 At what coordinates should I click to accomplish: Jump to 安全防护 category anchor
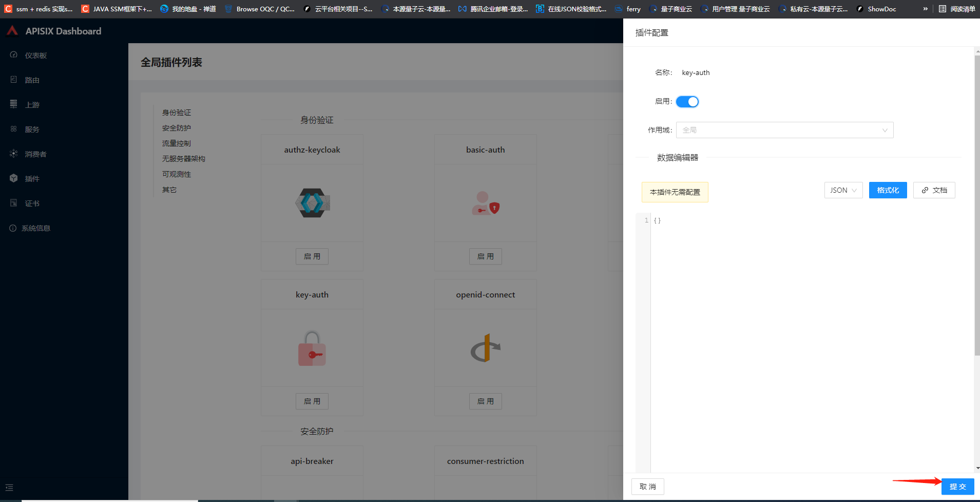(x=177, y=128)
